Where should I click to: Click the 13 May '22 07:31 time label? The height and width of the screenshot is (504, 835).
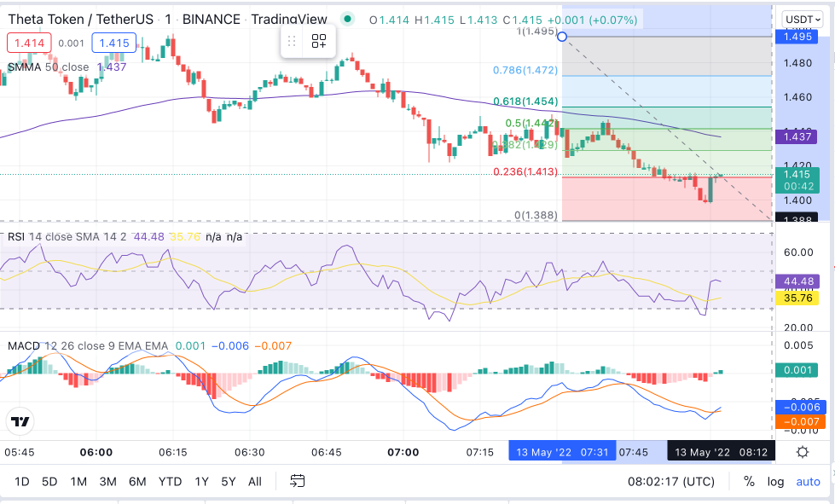coord(562,452)
